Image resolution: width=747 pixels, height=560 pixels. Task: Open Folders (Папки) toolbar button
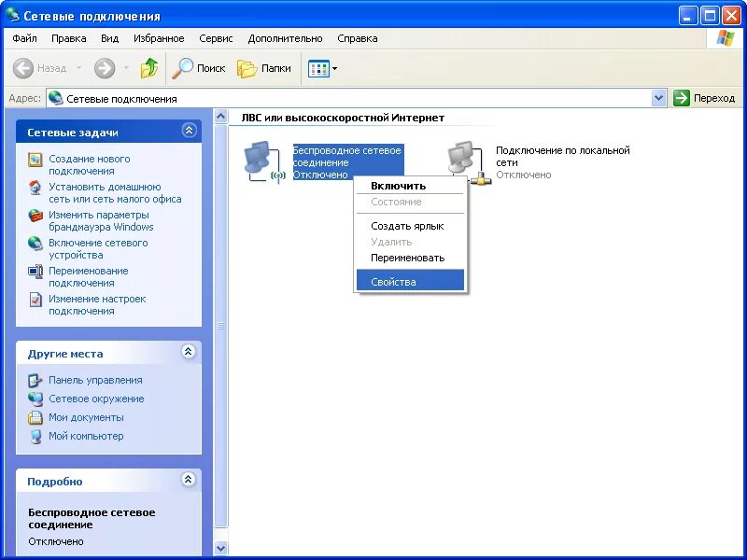coord(264,68)
